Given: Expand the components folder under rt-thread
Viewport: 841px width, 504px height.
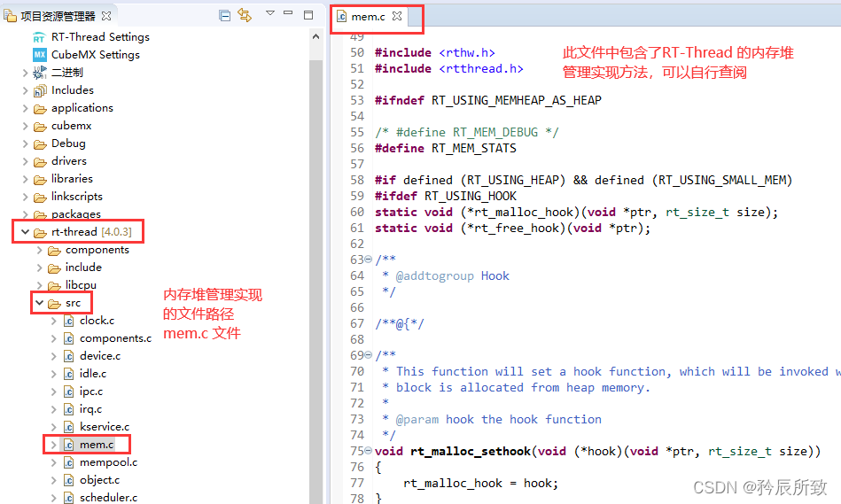Looking at the screenshot, I should pos(39,250).
